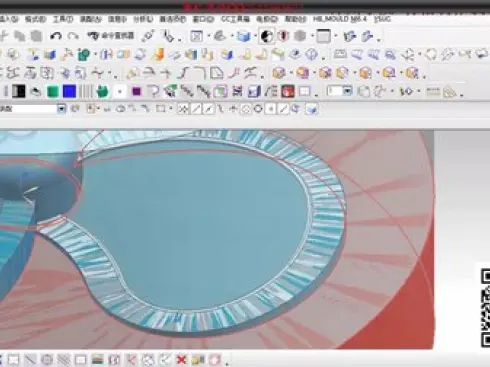This screenshot has width=490, height=367.
Task: Open the YSUG menu
Action: (x=382, y=19)
